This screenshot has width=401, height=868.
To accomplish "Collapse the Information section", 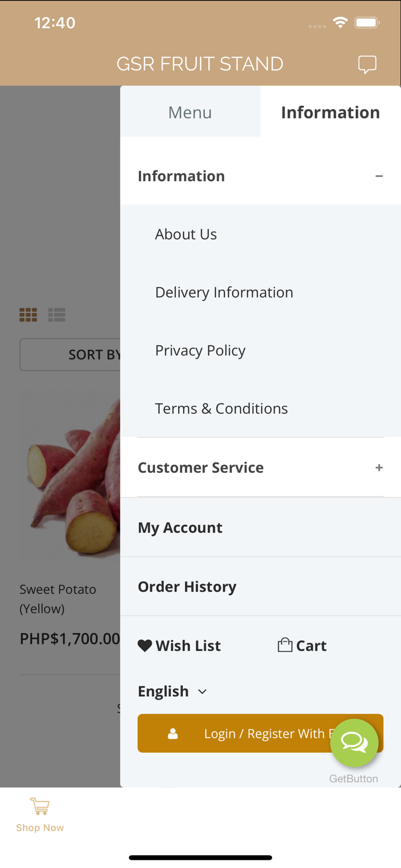I will 379,176.
